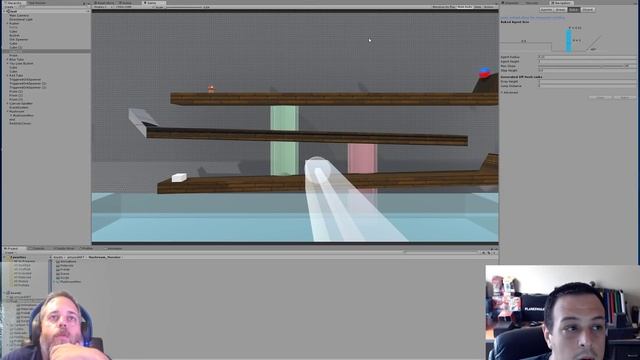Open the Scenes folder icon
Viewport: 640px width, 360px height.
[58, 273]
